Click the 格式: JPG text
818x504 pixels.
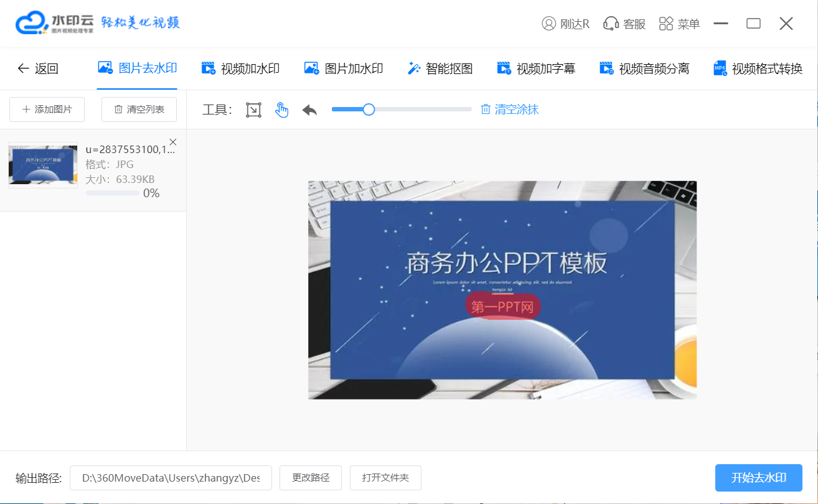(x=110, y=164)
